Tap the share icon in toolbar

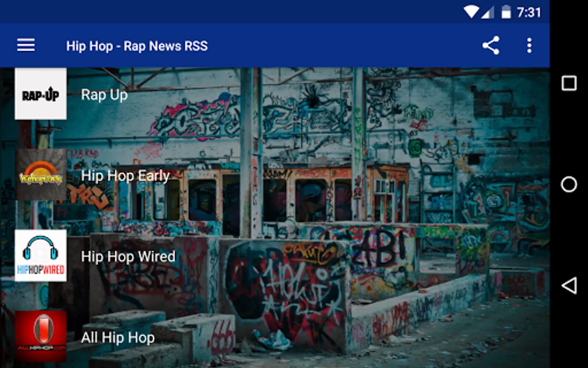[x=491, y=45]
